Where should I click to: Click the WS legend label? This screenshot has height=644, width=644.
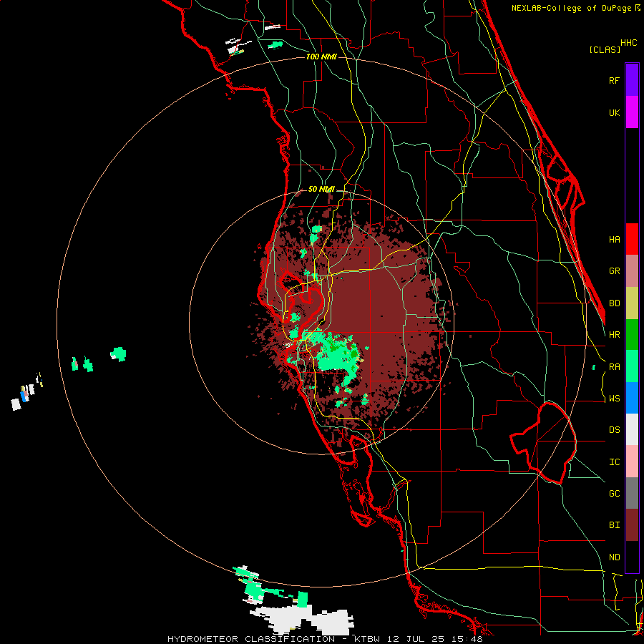pos(614,399)
